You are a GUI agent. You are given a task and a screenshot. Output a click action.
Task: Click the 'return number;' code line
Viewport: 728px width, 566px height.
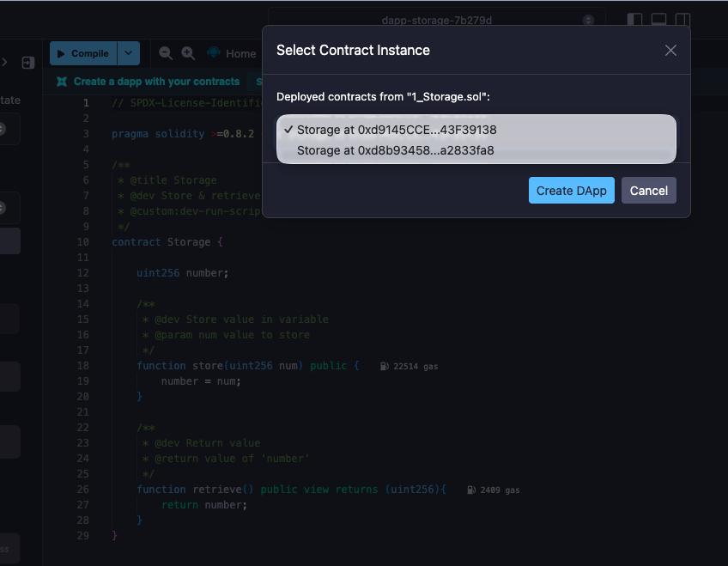(203, 505)
